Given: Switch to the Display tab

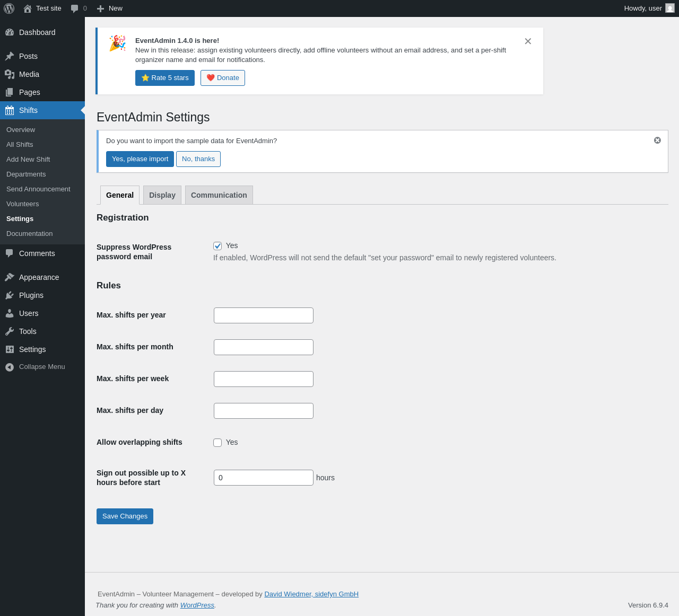Looking at the screenshot, I should click(x=162, y=195).
